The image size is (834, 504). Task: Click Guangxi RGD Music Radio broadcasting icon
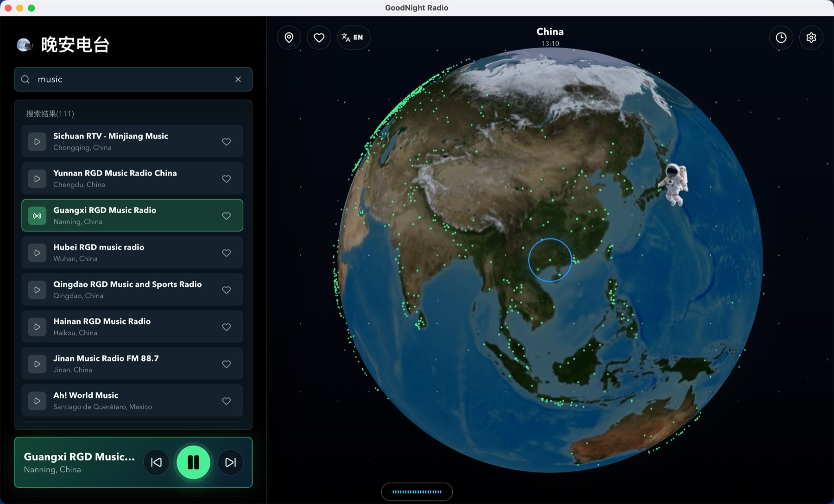point(37,216)
